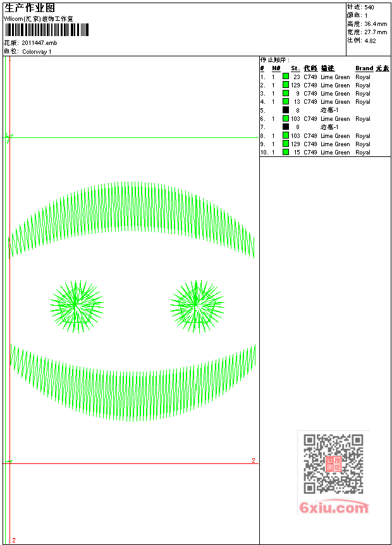
Task: Click the barcode under the studio name
Action: [47, 30]
